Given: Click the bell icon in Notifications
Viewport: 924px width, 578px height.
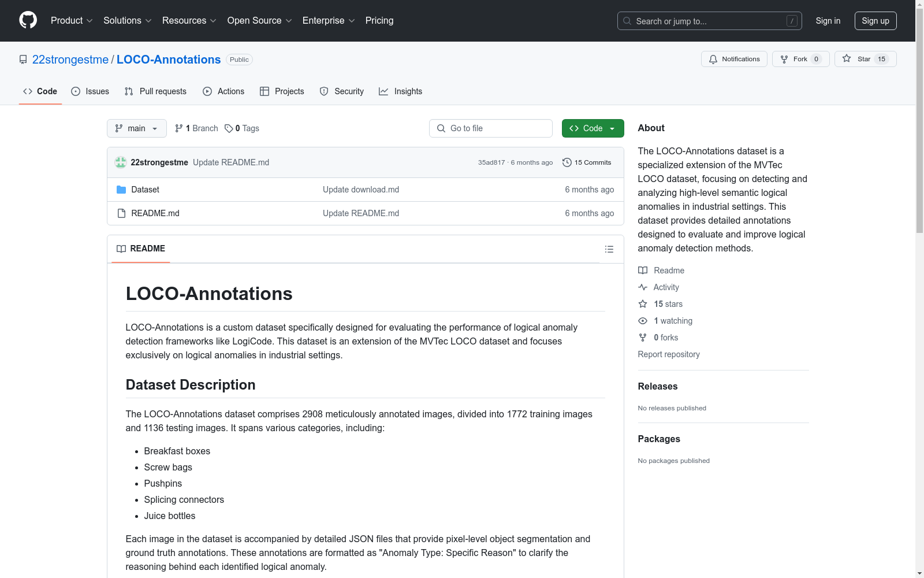Looking at the screenshot, I should [x=713, y=59].
